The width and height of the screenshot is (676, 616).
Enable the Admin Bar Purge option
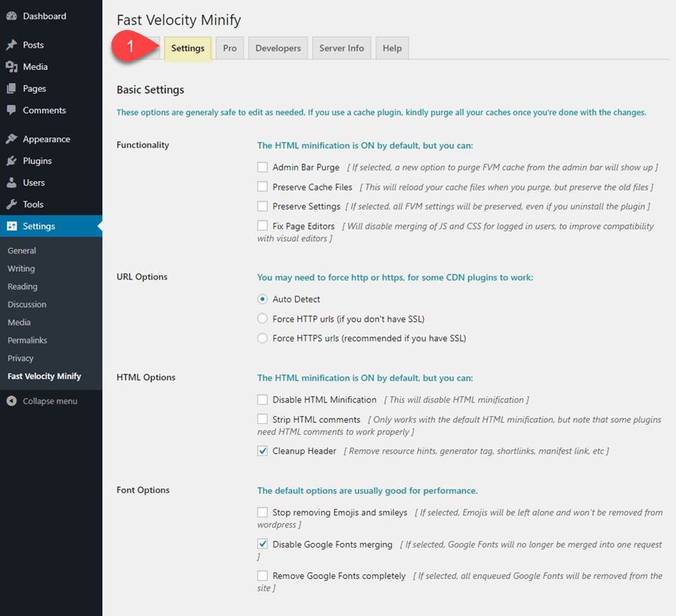pyautogui.click(x=262, y=167)
